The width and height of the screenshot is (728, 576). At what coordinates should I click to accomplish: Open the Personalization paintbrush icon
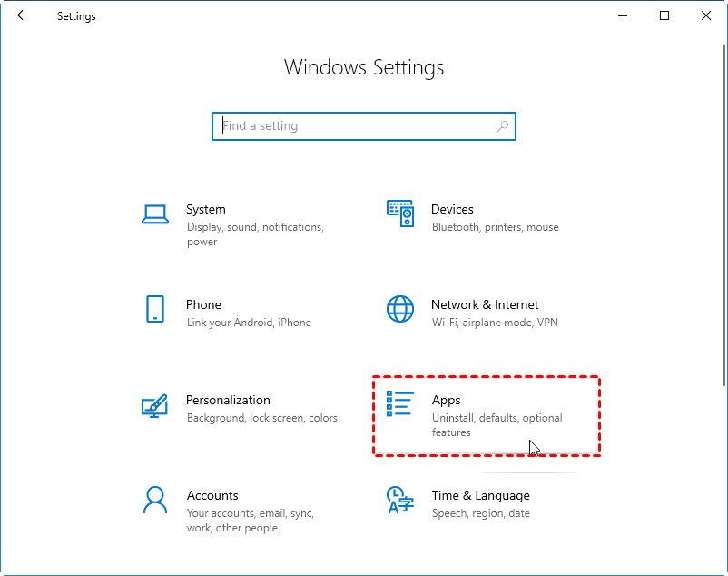[155, 405]
